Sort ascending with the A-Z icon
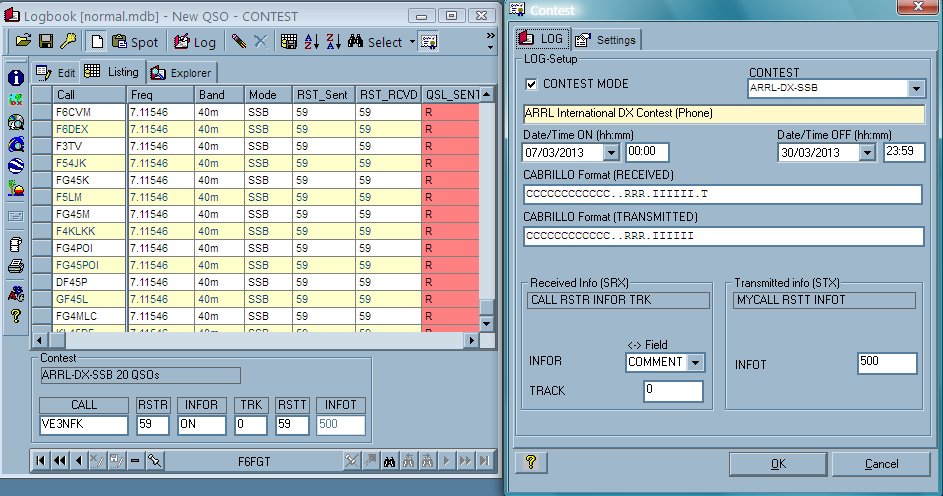Screen dimensions: 943x496 tap(312, 41)
